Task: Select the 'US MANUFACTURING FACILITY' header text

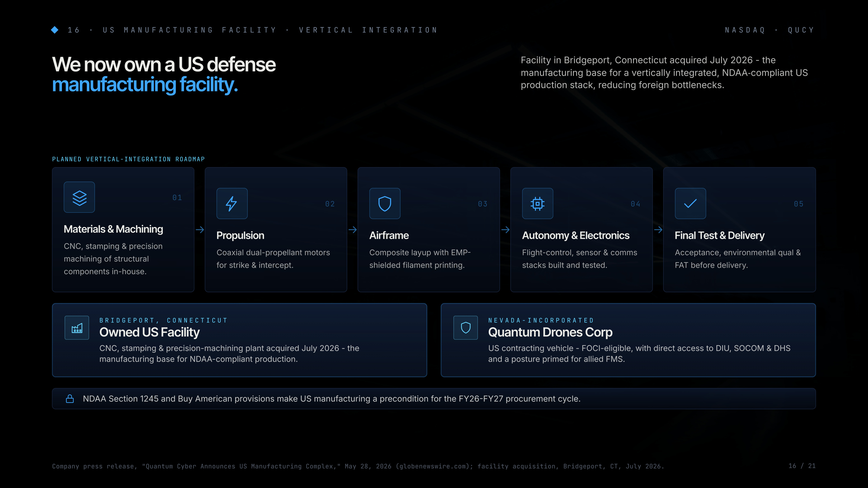Action: point(190,30)
